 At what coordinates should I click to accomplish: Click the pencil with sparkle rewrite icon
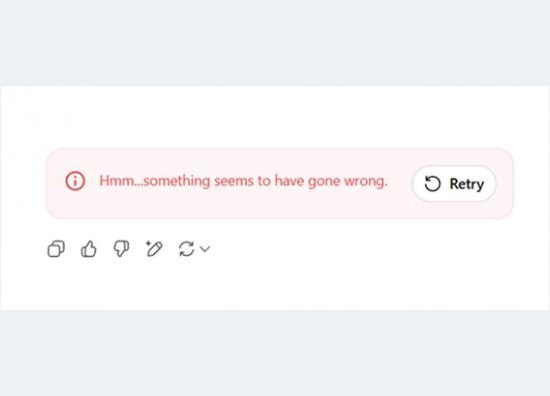pos(154,249)
